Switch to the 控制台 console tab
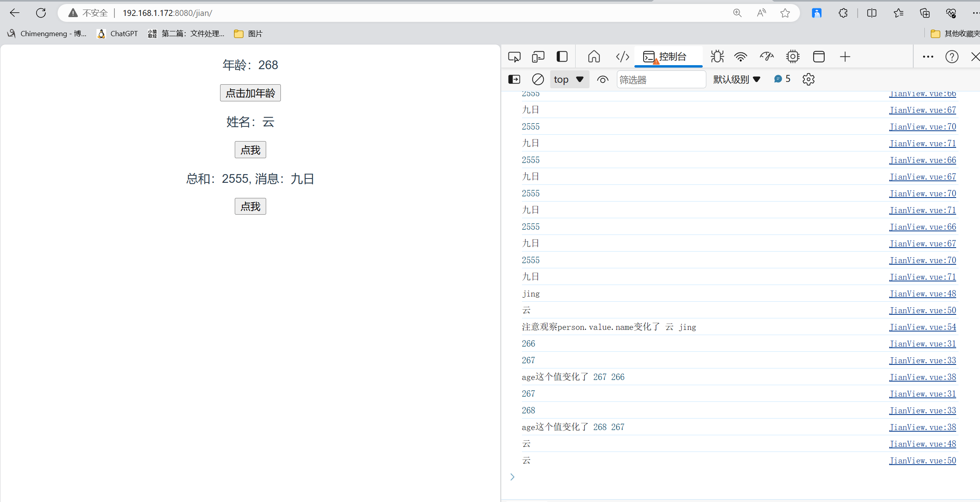 tap(668, 57)
